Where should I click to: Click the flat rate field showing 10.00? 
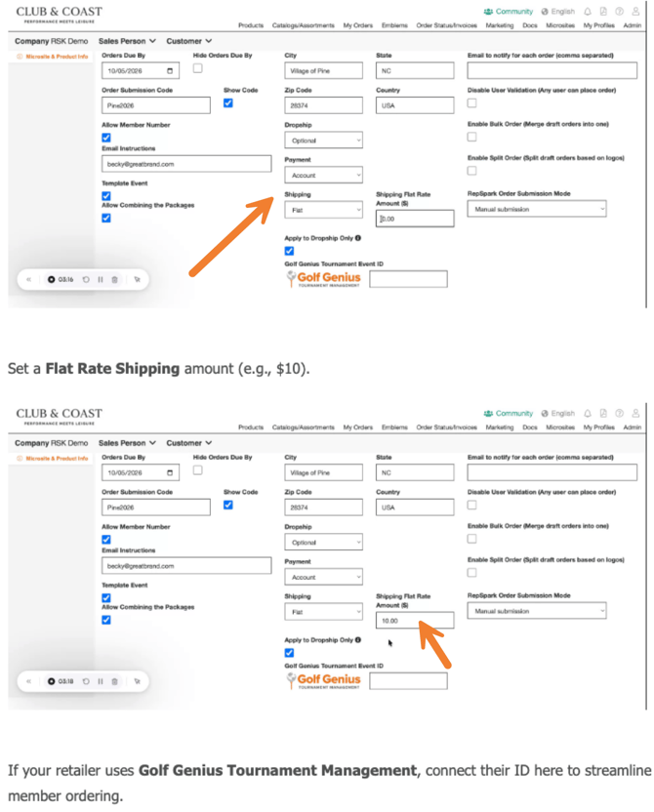click(x=415, y=620)
